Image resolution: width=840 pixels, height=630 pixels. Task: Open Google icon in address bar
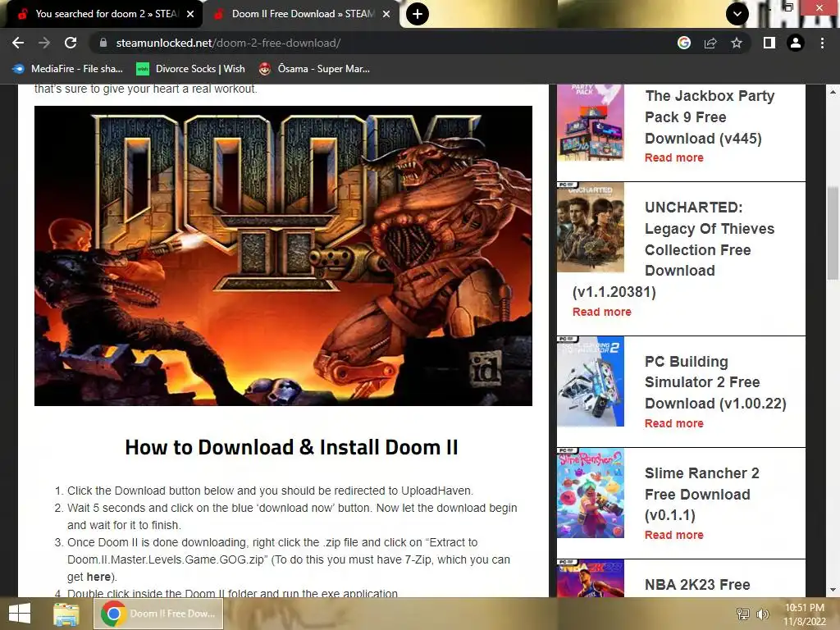[684, 43]
